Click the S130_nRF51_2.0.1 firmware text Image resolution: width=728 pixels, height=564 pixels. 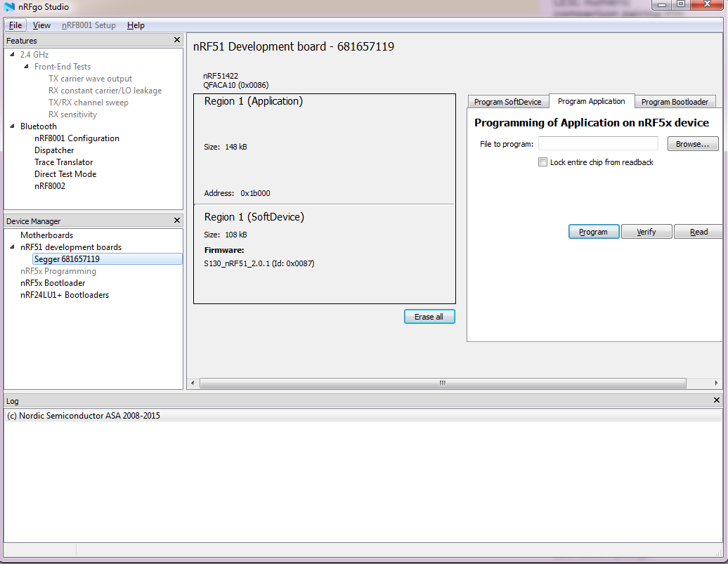coord(259,263)
